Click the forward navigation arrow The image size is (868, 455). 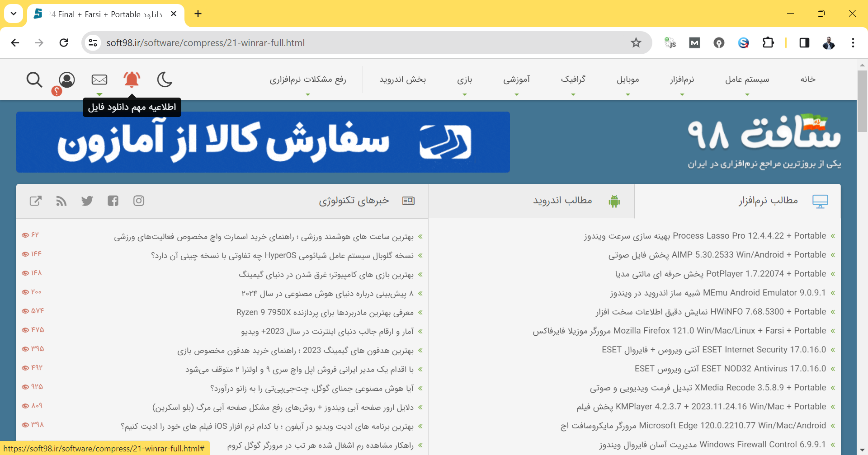[x=39, y=43]
